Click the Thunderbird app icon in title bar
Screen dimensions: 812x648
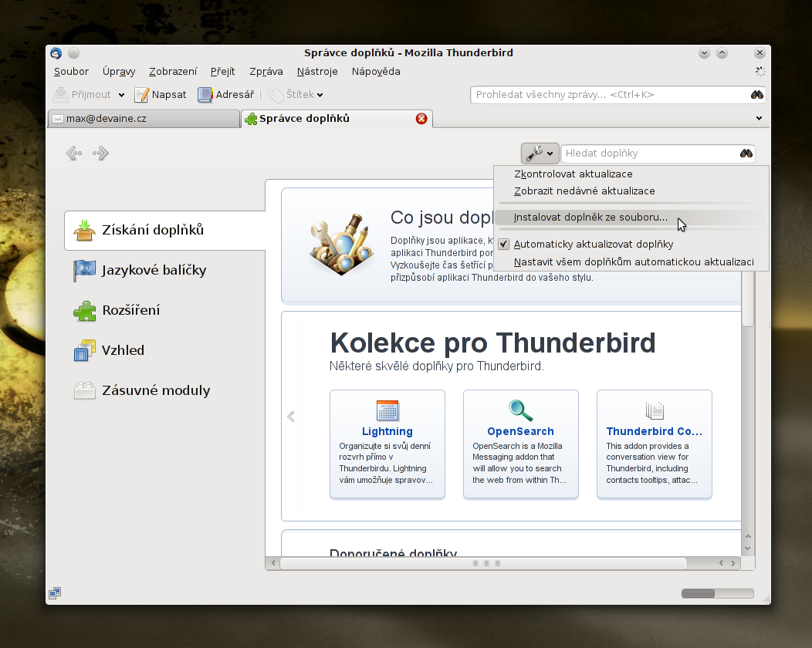(x=56, y=52)
